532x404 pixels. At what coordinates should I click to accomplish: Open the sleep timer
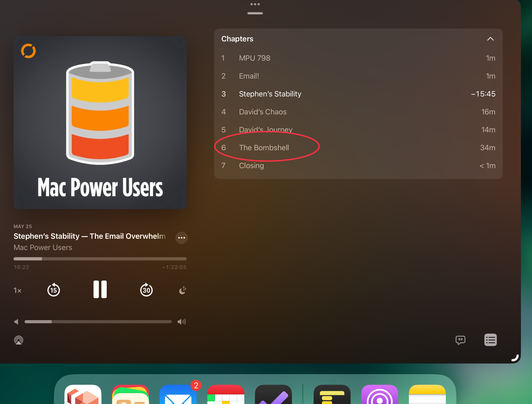click(183, 290)
